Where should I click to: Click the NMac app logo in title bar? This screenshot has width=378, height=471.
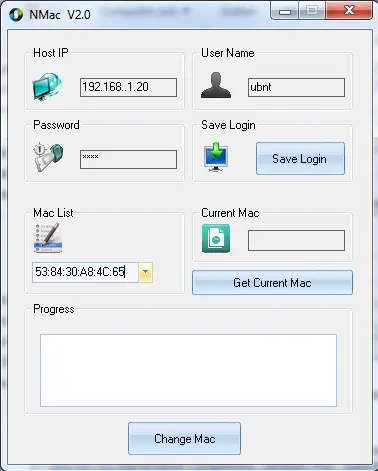click(x=16, y=15)
